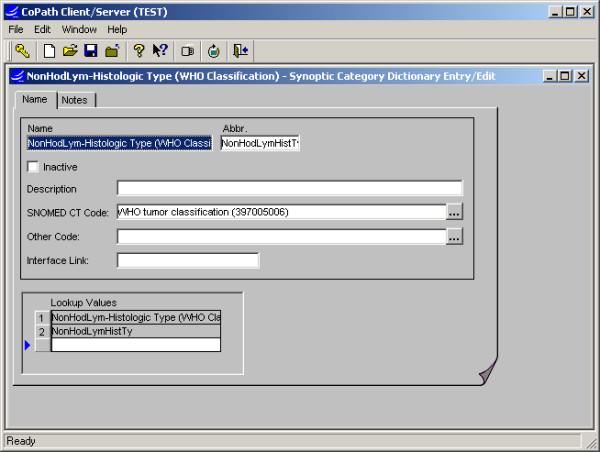Activate the What's This pointer help icon

[160, 50]
